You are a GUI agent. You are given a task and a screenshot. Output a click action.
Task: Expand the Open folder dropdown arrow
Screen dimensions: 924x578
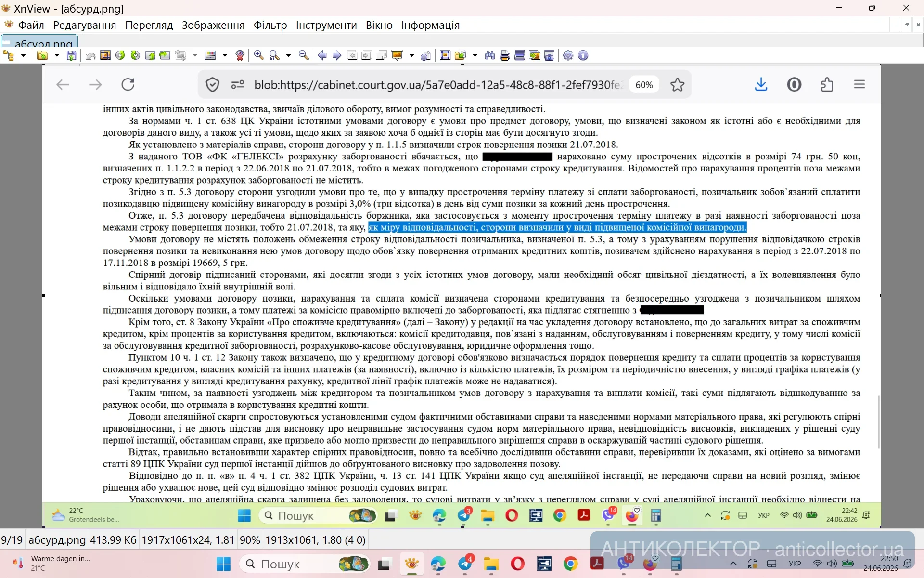[57, 55]
